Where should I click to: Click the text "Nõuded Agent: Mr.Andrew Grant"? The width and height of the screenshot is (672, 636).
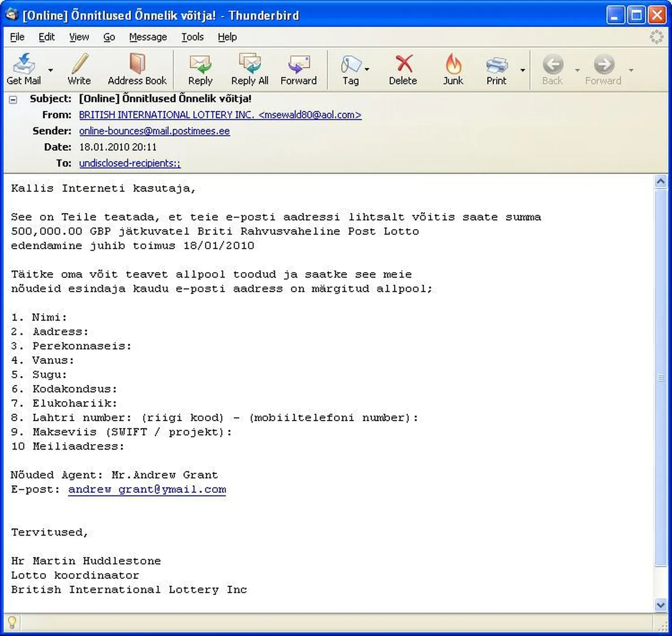(x=114, y=475)
